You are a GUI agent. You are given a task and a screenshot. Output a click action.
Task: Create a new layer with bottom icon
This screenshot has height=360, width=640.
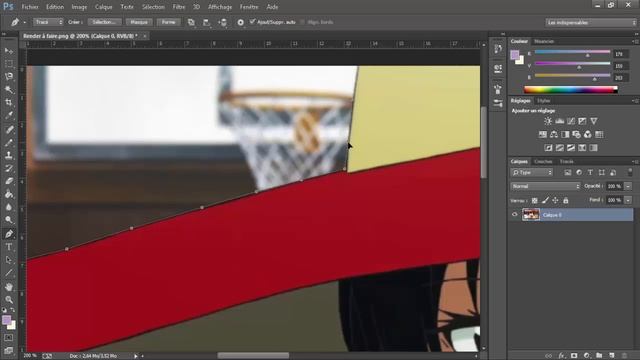pos(612,356)
